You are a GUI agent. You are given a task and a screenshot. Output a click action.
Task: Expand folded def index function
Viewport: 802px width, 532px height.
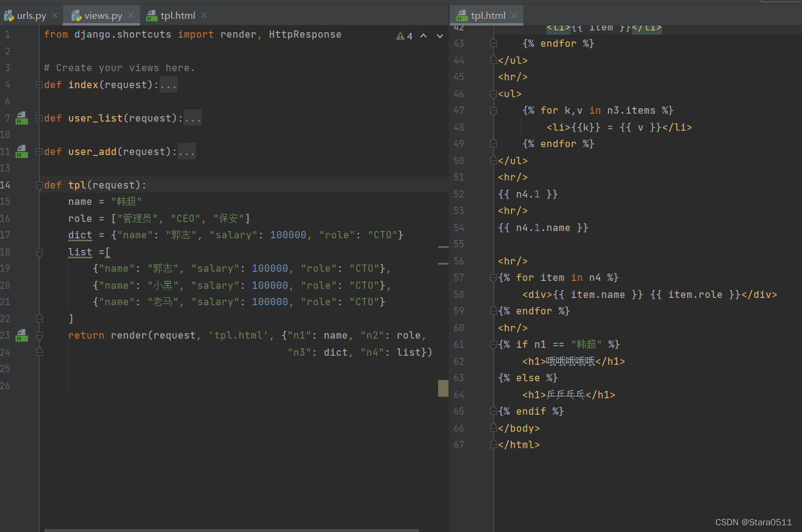coord(39,85)
